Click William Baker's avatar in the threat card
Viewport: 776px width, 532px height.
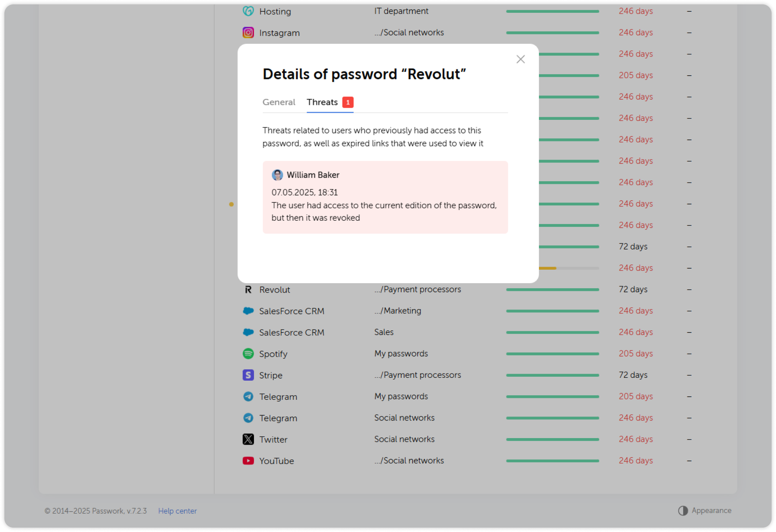coord(278,175)
